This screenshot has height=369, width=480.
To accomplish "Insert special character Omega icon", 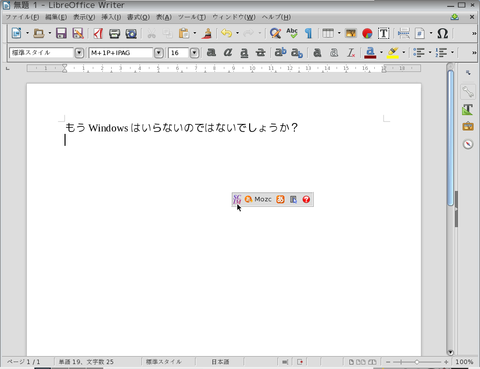I will [x=443, y=33].
